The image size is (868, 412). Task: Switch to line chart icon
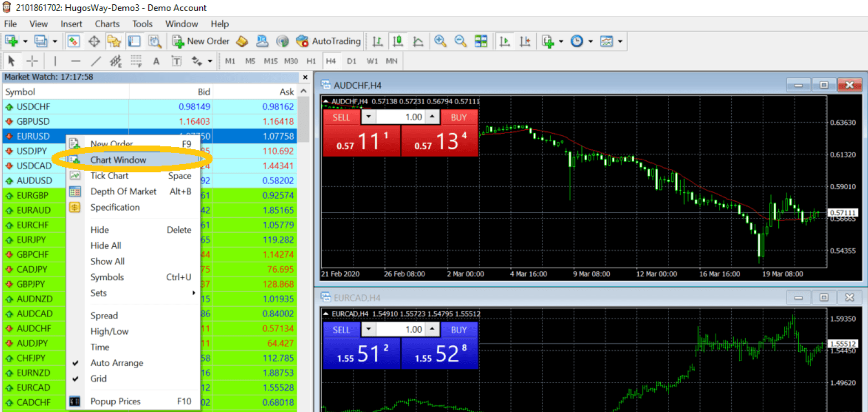coord(418,41)
